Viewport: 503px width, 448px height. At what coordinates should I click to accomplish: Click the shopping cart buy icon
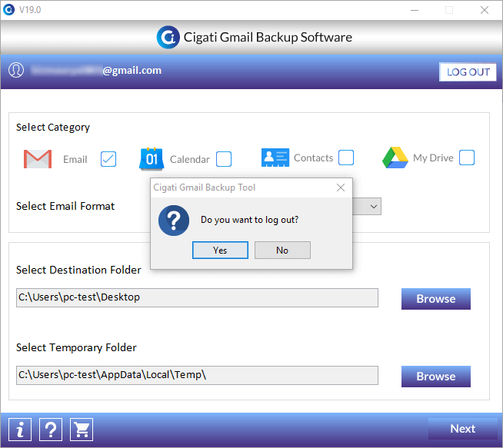click(x=82, y=430)
